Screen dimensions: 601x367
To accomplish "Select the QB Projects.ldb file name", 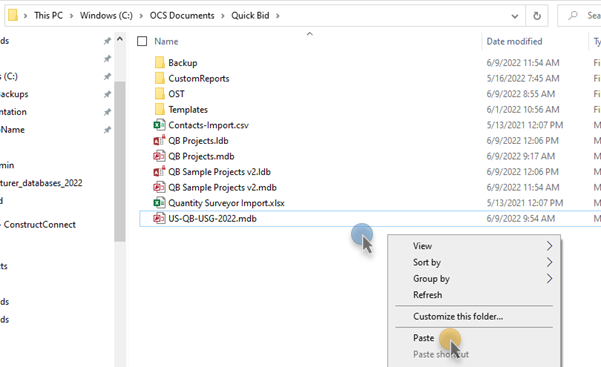I will click(198, 140).
